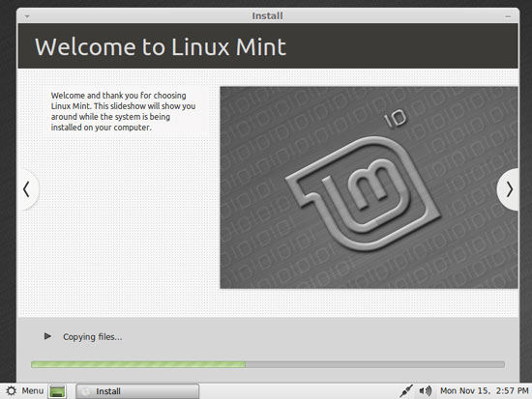This screenshot has width=532, height=399.
Task: Select the Install taskbar window button
Action: [137, 391]
